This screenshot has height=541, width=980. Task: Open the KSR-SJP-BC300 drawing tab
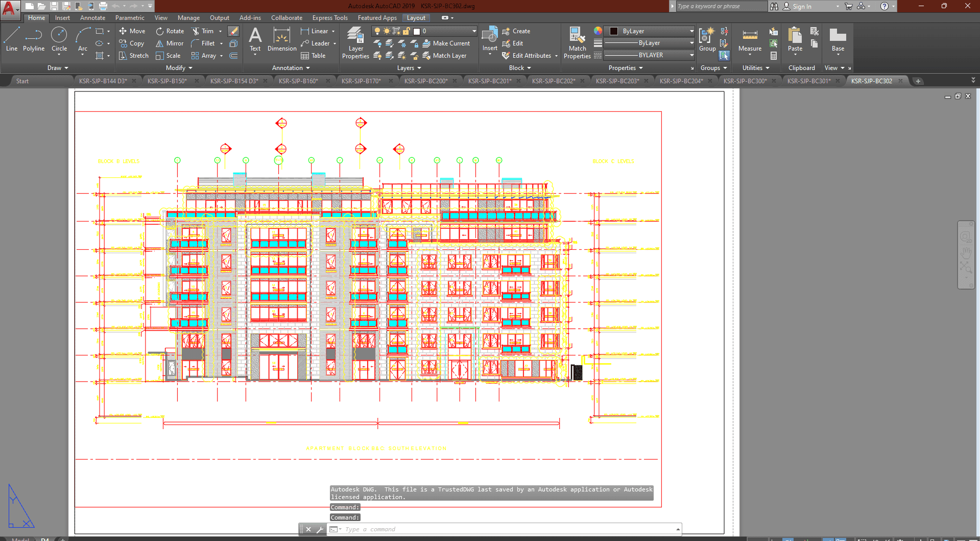(x=745, y=81)
